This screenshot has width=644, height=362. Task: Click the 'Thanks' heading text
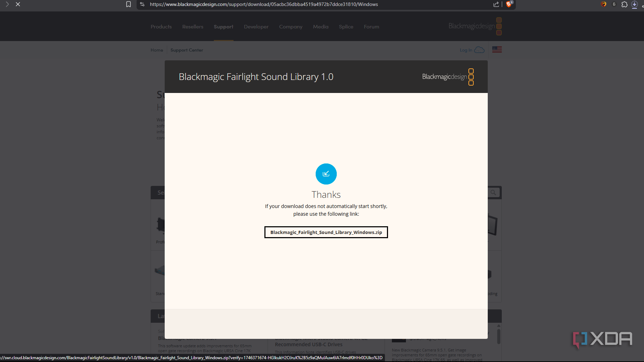pos(326,194)
